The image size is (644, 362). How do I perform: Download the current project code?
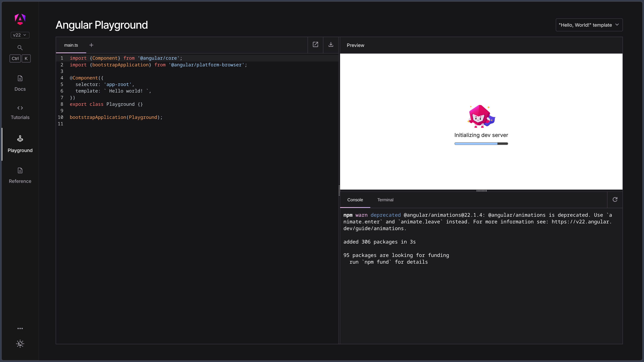(x=331, y=45)
